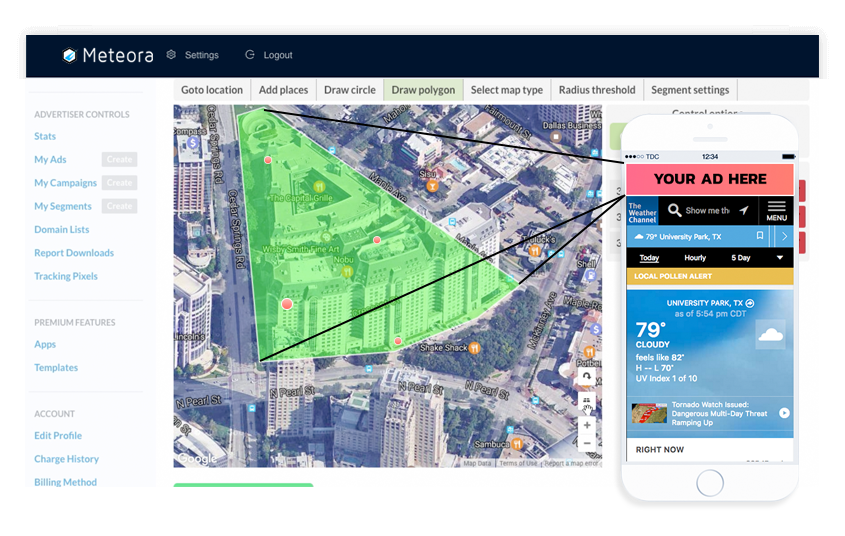This screenshot has width=845, height=536.
Task: Click the Dallas Business marker icon
Action: (556, 137)
